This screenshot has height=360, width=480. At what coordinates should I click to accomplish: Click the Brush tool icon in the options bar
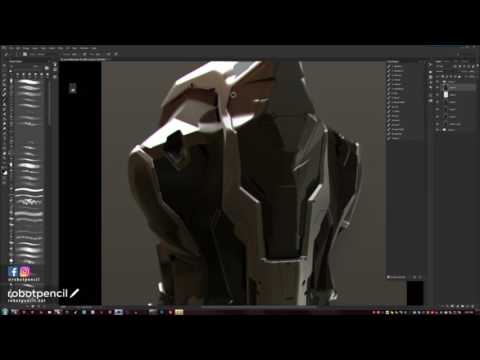6,54
